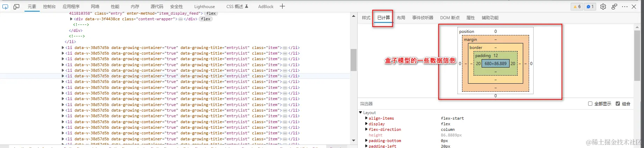Open the DOM 断点 pane tab
644x148 pixels.
pyautogui.click(x=450, y=17)
